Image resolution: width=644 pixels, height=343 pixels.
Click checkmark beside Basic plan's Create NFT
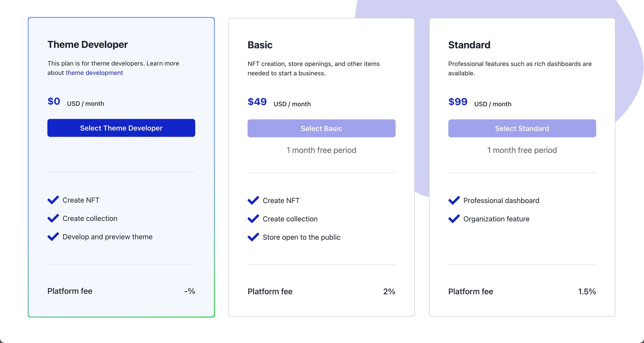253,200
